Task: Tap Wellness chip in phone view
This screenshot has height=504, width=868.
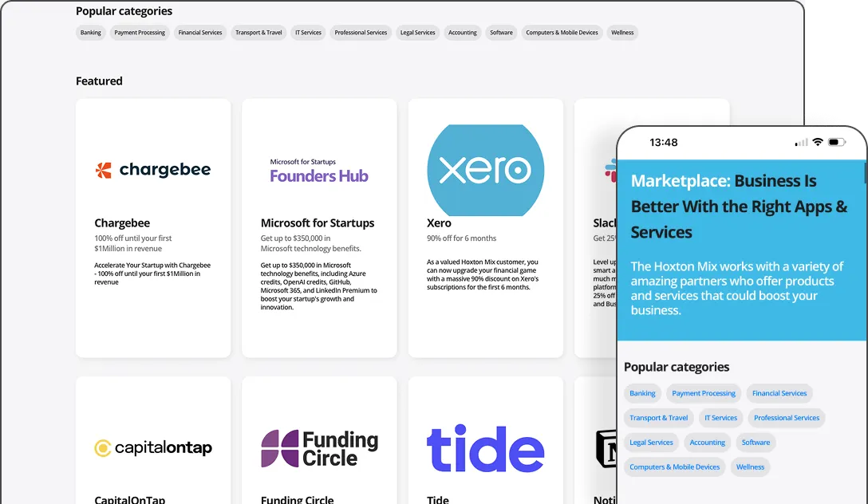Action: point(750,467)
